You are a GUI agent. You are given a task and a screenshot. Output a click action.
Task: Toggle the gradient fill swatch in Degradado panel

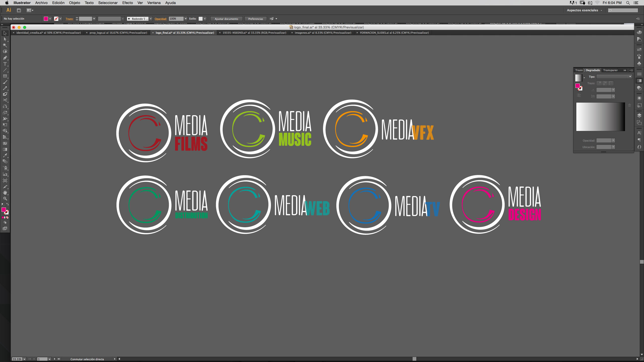[578, 77]
